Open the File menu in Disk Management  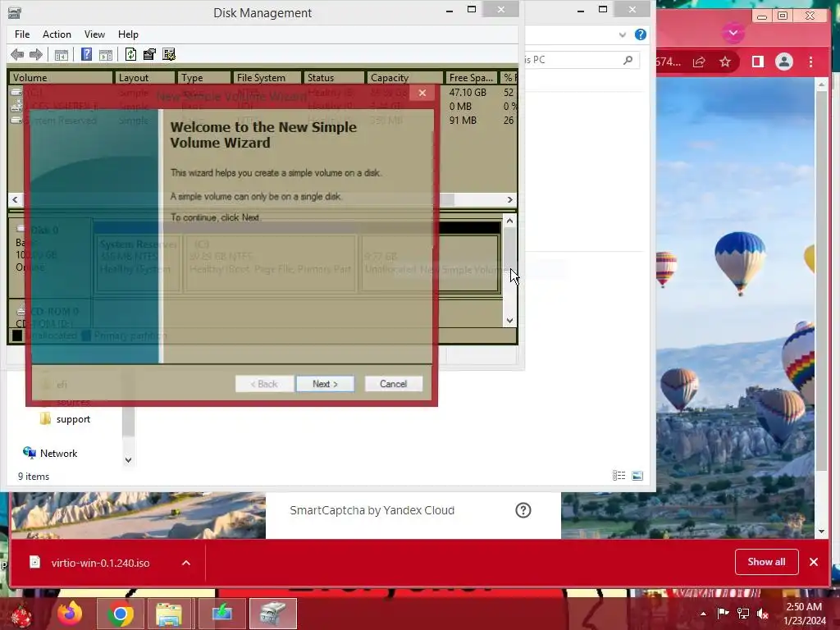(x=22, y=34)
